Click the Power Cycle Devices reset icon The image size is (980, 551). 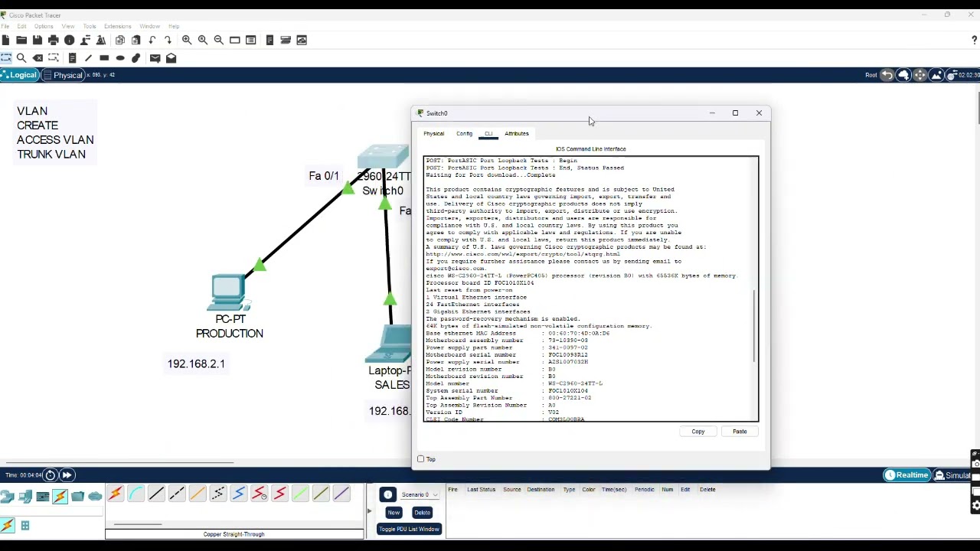(51, 475)
